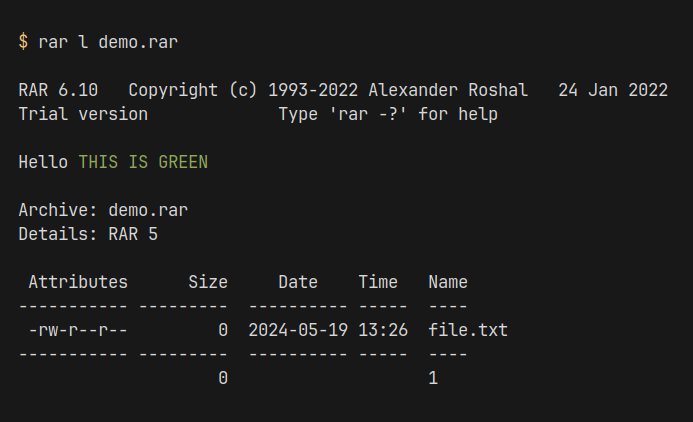Click the '2024-05-19' file date
The image size is (693, 422).
point(298,330)
